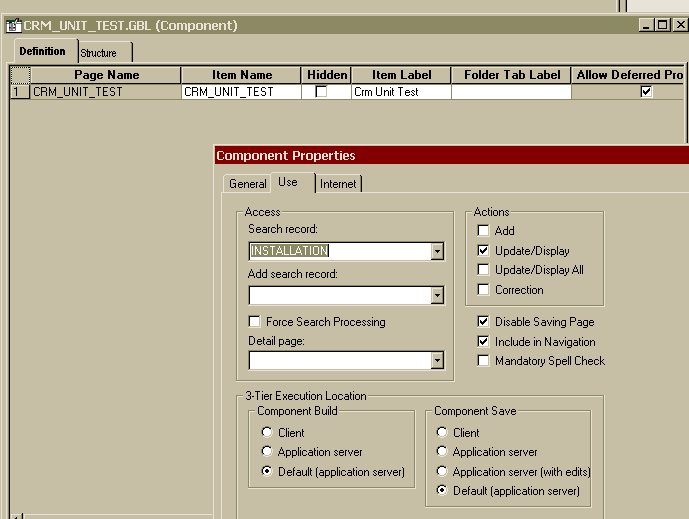Image resolution: width=689 pixels, height=519 pixels.
Task: Uncheck the Update/Display action
Action: tap(483, 250)
